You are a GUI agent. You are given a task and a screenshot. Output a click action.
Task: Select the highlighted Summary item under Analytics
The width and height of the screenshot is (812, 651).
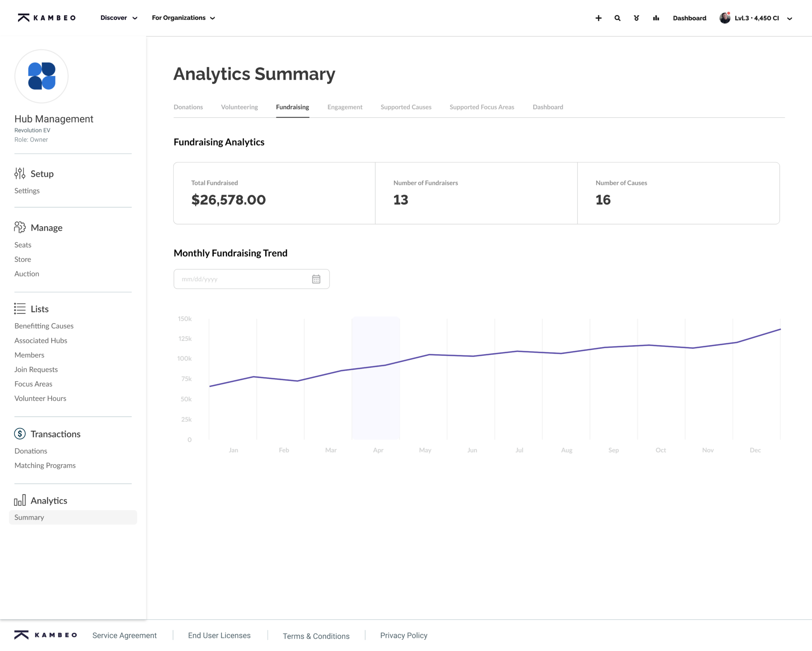pyautogui.click(x=29, y=517)
